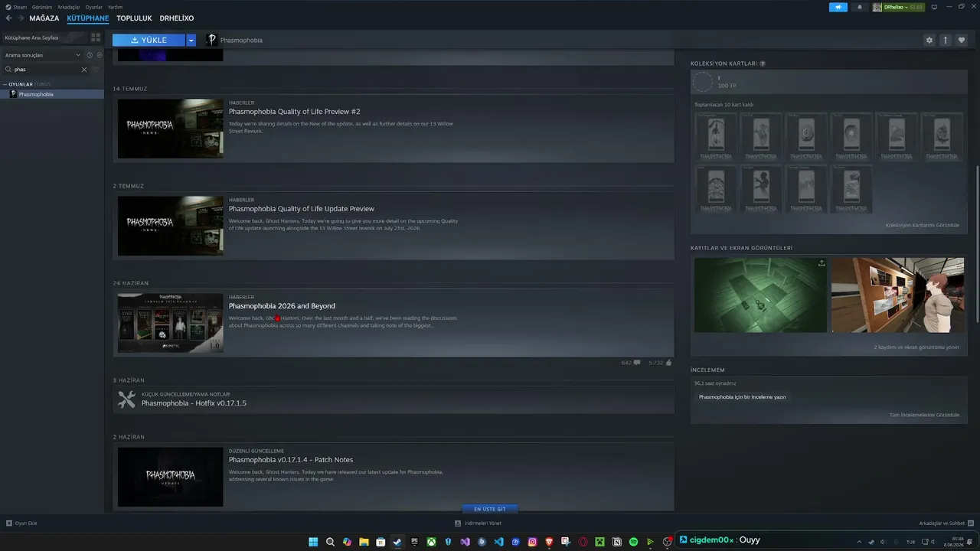980x551 pixels.
Task: Open Phasmophobia Quality of Life Update Preview
Action: [x=302, y=209]
